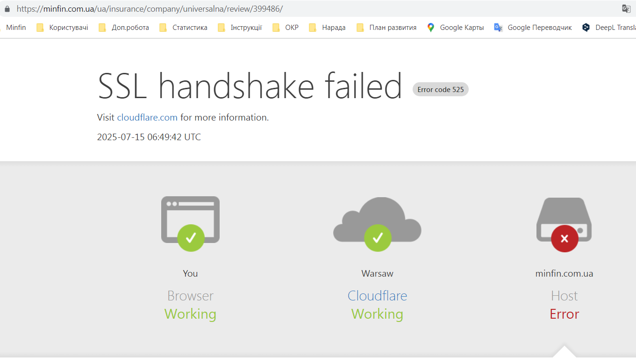The height and width of the screenshot is (364, 636).
Task: Open the Користувачі bookmarks folder
Action: pos(63,28)
